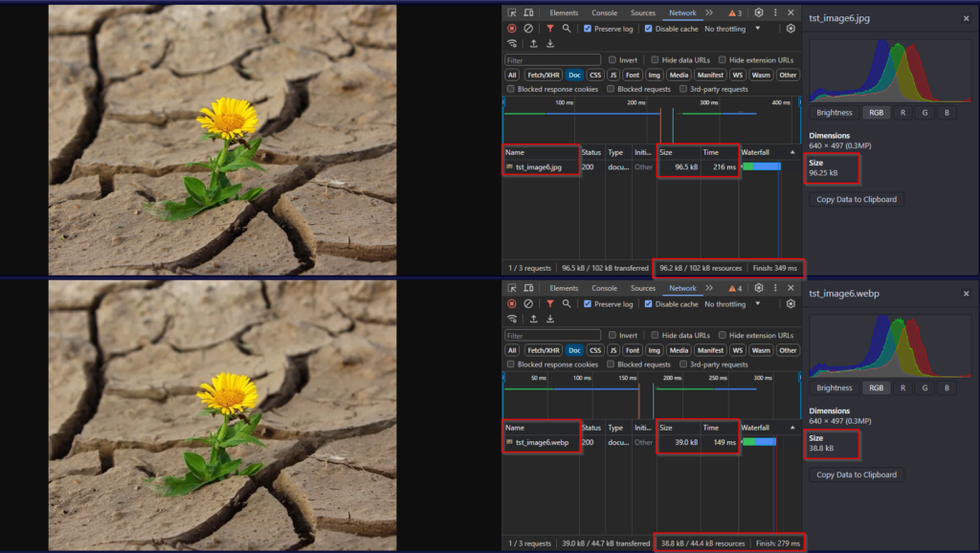Click the 3 warnings indicator in jpg DevTools

735,13
